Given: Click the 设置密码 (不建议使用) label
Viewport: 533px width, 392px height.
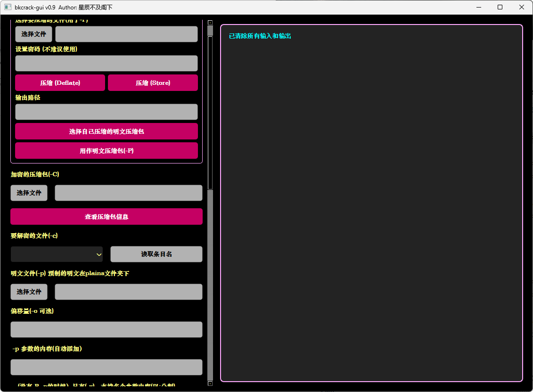Looking at the screenshot, I should [46, 49].
